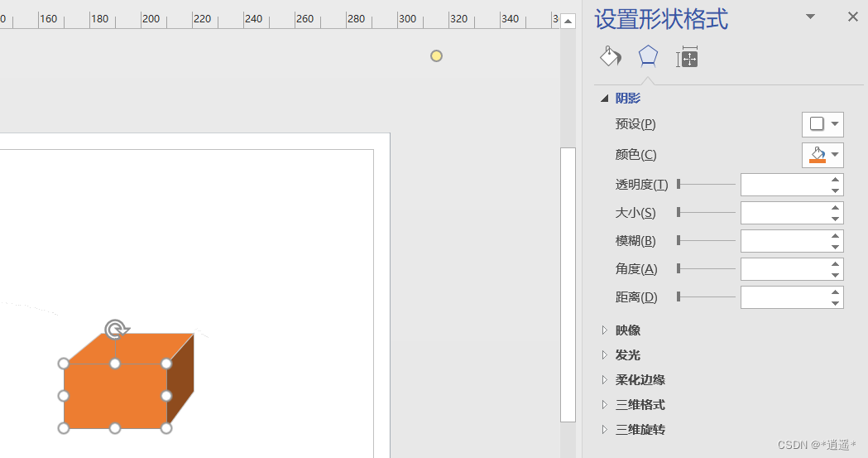Click the orange cube front face
The image size is (868, 458).
pos(115,396)
